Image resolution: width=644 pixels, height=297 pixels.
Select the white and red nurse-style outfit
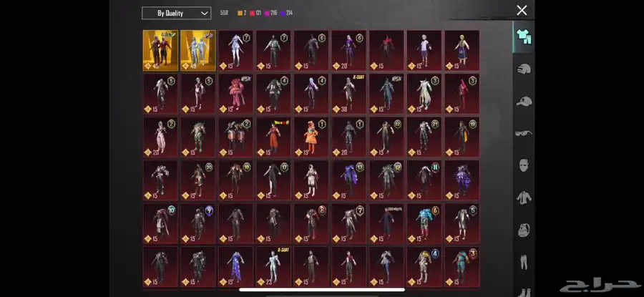(311, 180)
